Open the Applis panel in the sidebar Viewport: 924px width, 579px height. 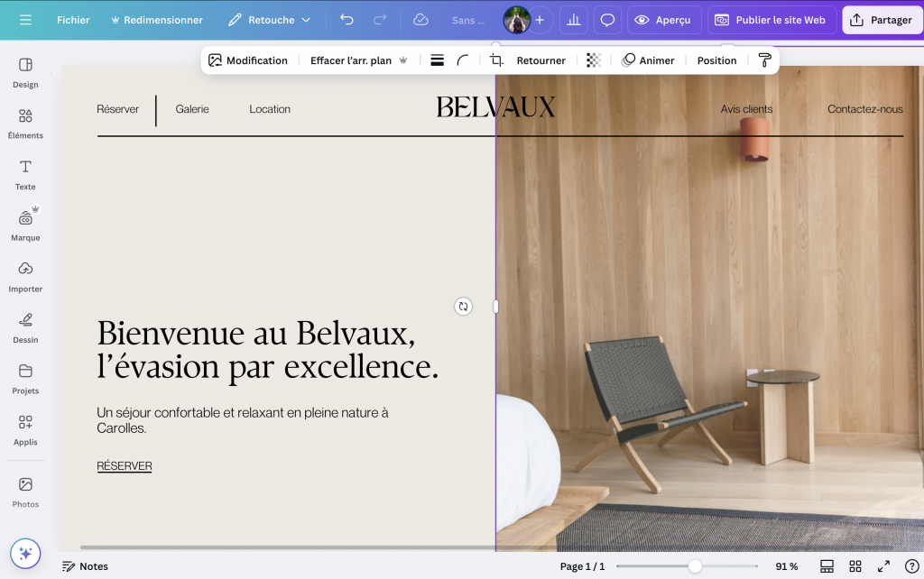pos(25,428)
